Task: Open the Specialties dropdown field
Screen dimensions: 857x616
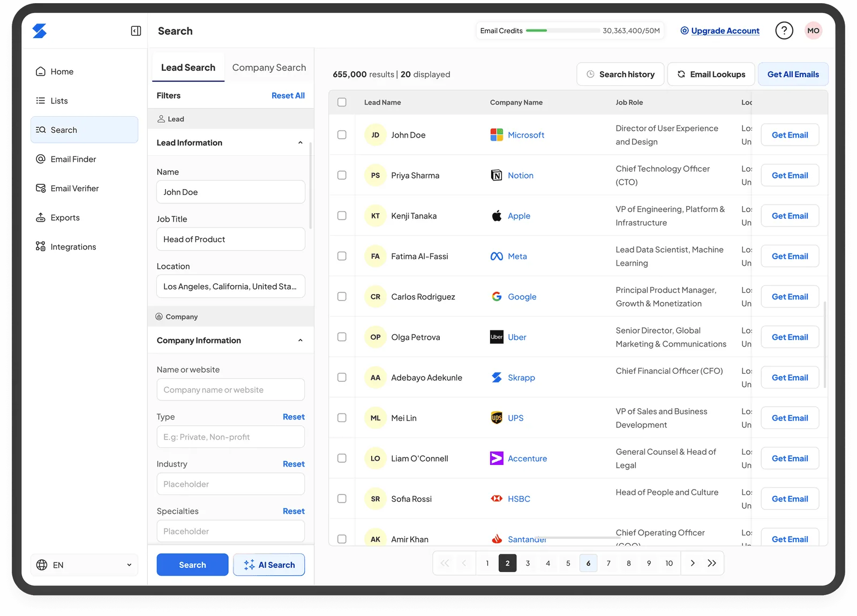Action: point(231,531)
